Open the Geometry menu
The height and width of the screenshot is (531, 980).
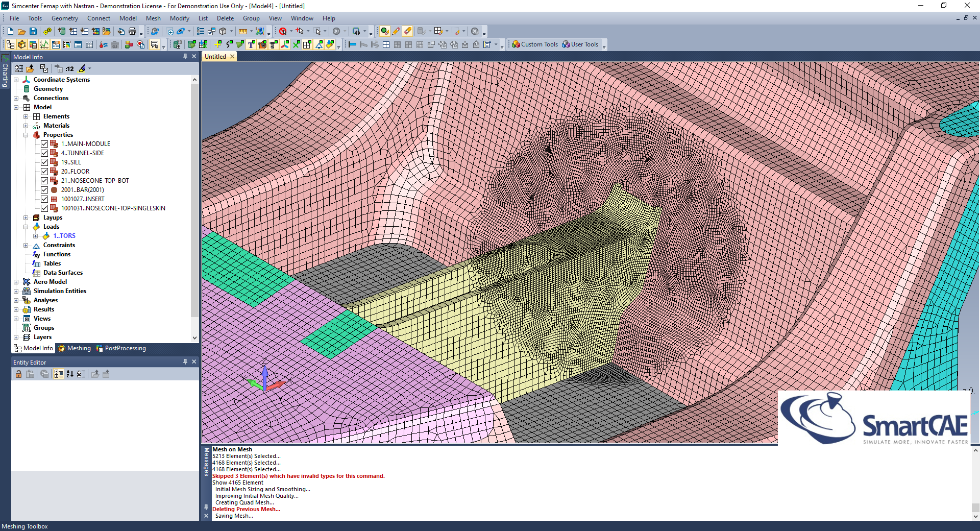click(65, 18)
